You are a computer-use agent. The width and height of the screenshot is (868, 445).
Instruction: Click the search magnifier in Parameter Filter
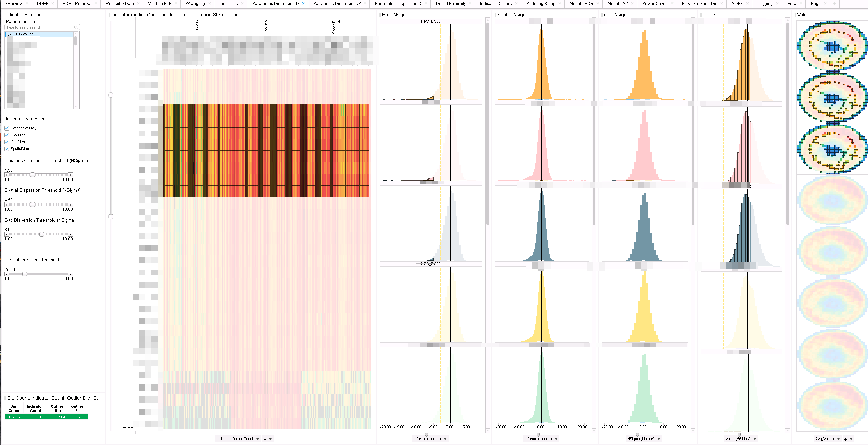76,27
